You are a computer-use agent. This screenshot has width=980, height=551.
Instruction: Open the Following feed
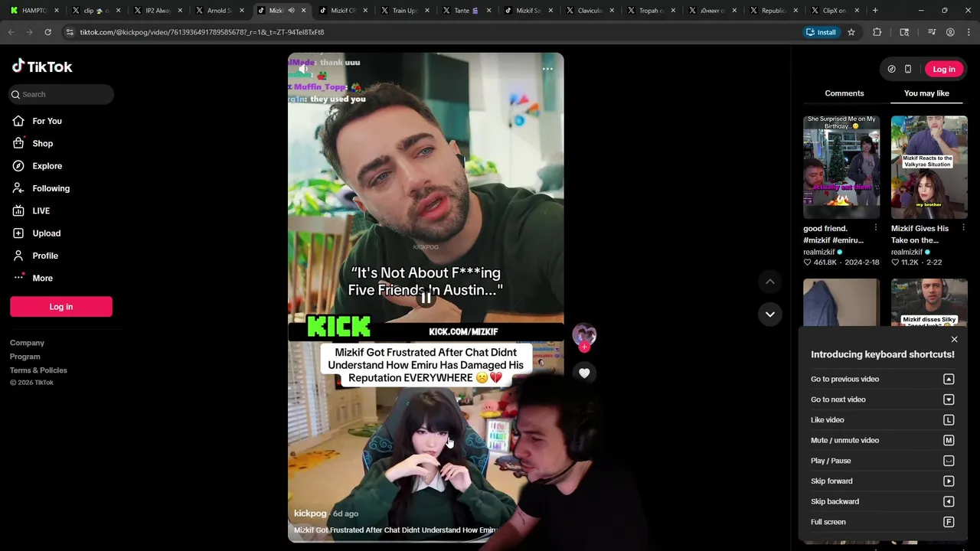pos(51,188)
